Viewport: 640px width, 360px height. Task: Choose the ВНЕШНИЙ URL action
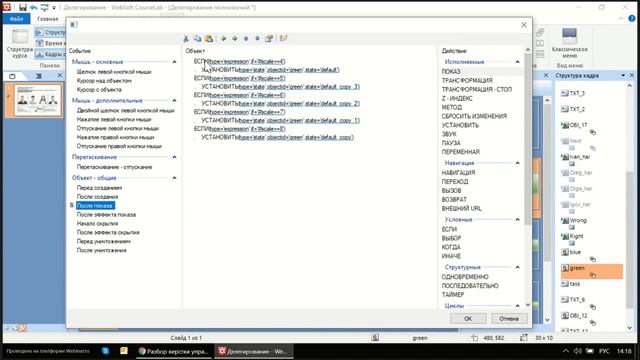coord(462,209)
